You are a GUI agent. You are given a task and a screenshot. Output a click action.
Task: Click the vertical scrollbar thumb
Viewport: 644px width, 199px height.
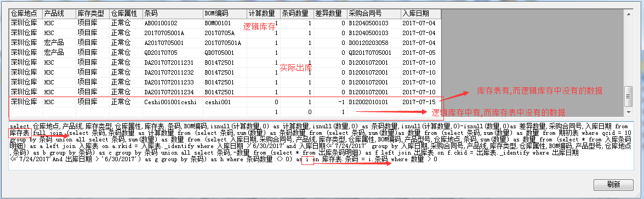point(628,96)
